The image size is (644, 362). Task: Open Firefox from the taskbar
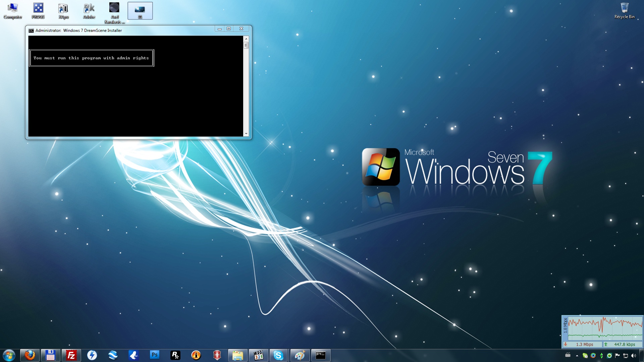tap(30, 355)
